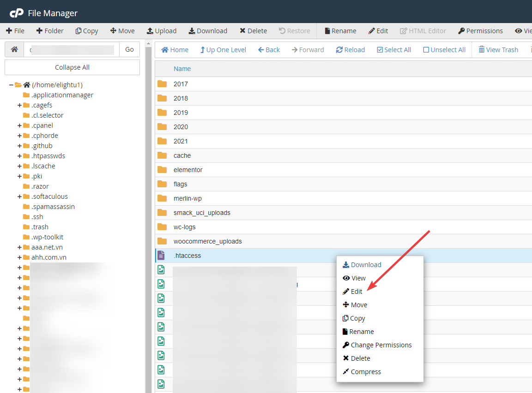This screenshot has height=393, width=532.
Task: Click the Back navigation link
Action: (x=269, y=50)
